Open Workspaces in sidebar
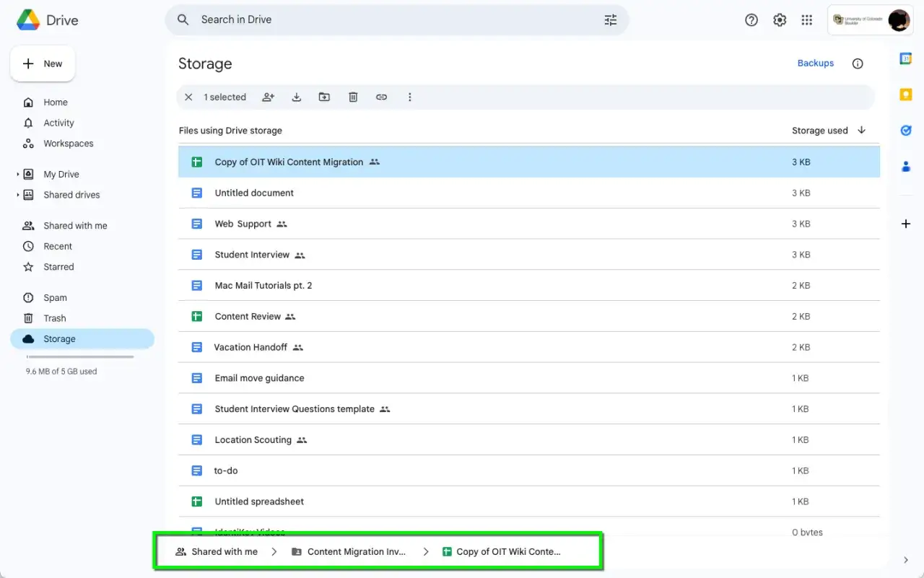Screen dimensions: 924x578 (x=82, y=144)
